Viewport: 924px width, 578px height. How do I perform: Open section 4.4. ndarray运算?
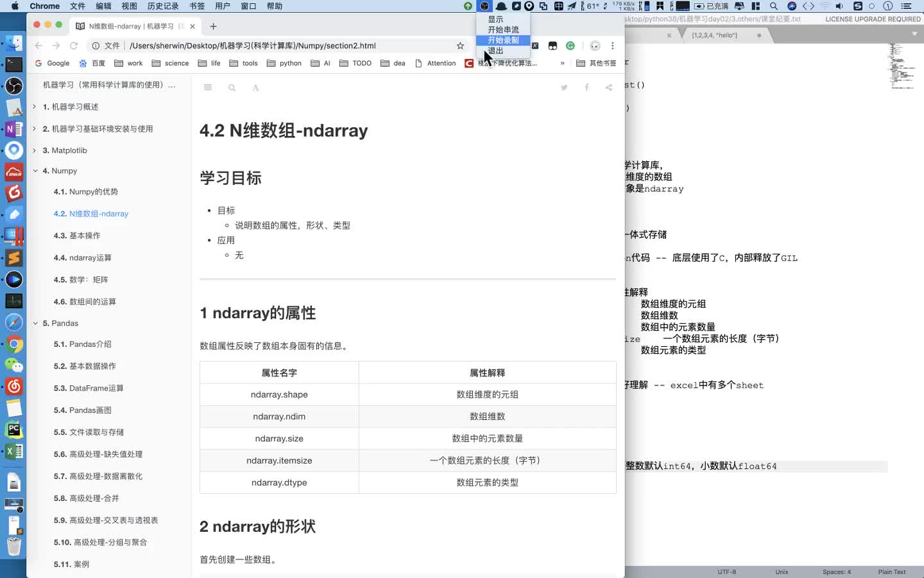[x=83, y=258]
